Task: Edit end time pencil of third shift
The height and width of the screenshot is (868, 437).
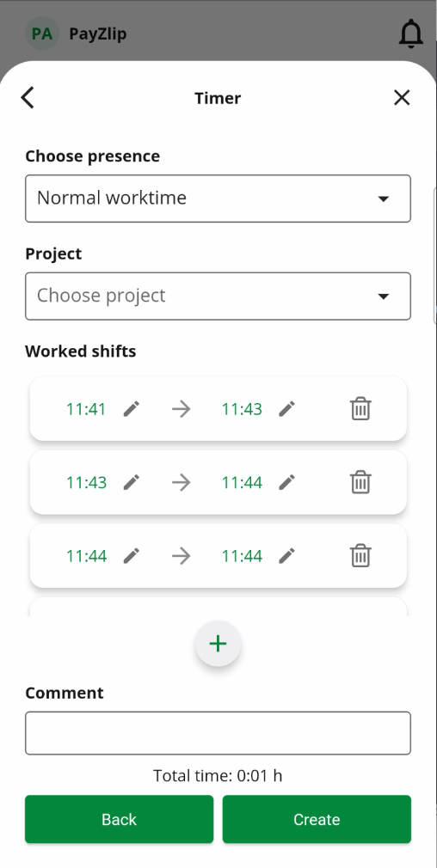Action: tap(287, 555)
